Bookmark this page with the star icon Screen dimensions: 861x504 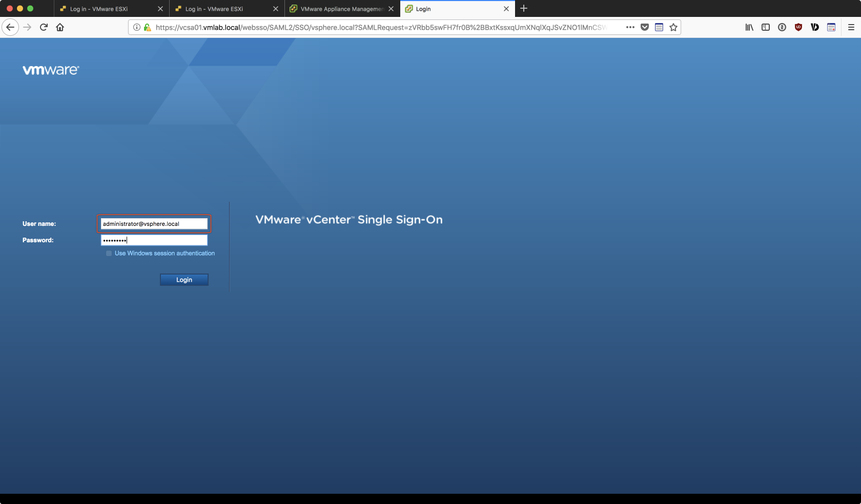pos(673,27)
